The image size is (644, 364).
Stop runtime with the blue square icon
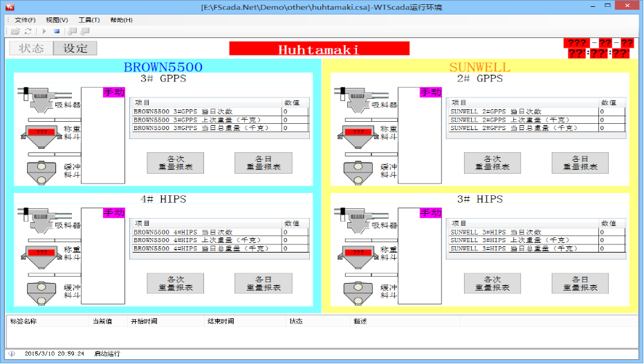tap(57, 31)
